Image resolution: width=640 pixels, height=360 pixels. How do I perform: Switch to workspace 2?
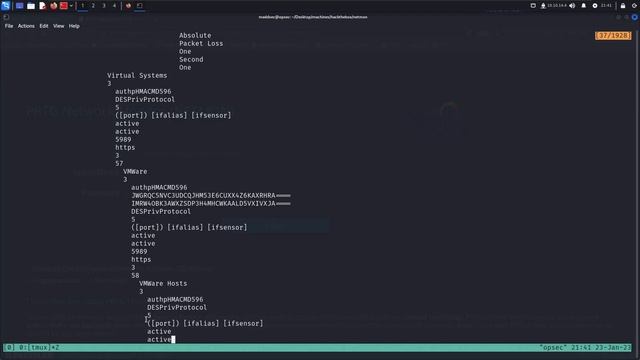pos(93,6)
